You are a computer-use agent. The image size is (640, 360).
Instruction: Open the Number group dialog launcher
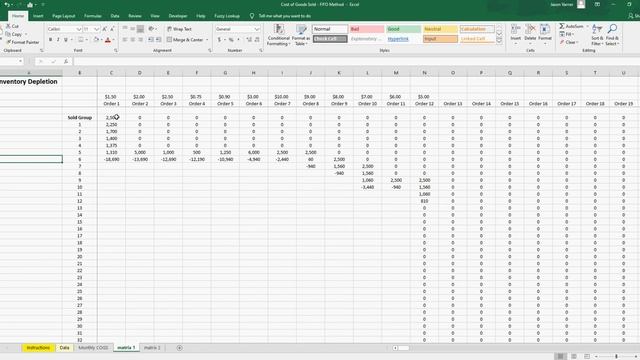261,51
